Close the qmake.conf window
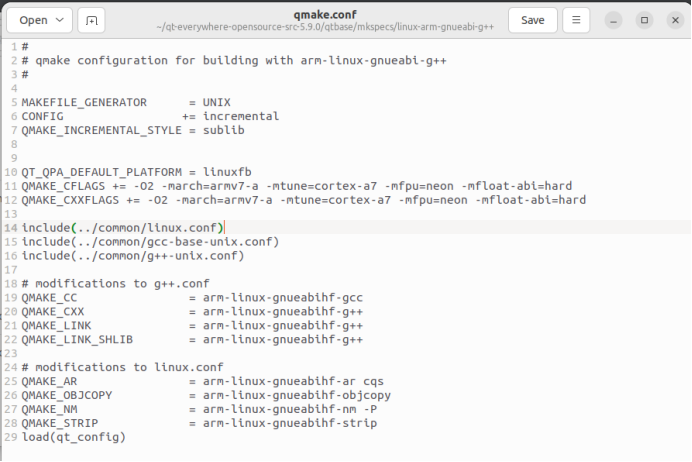This screenshot has height=462, width=692. (672, 20)
